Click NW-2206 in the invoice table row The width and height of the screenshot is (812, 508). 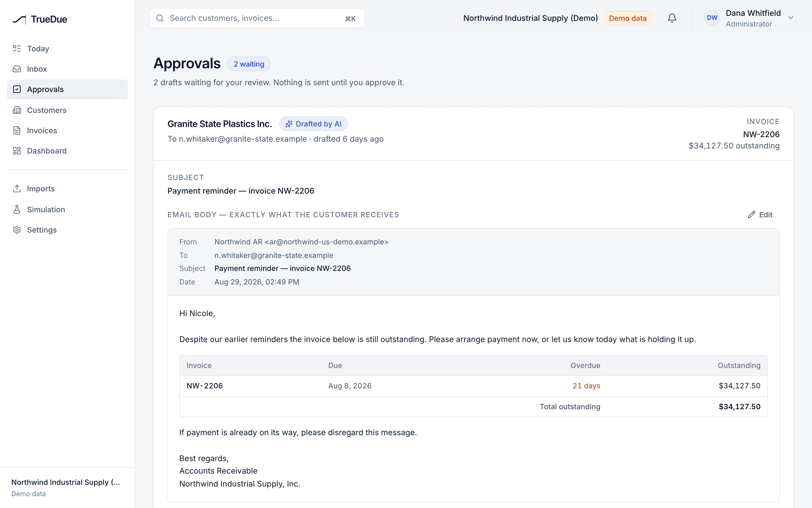pos(204,386)
